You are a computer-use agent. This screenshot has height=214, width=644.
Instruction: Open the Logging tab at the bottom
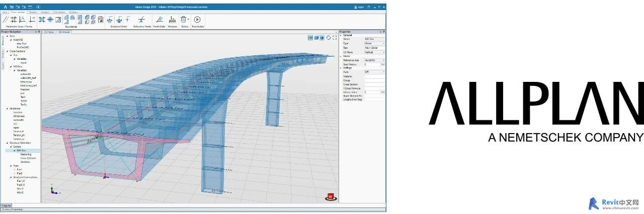6,205
